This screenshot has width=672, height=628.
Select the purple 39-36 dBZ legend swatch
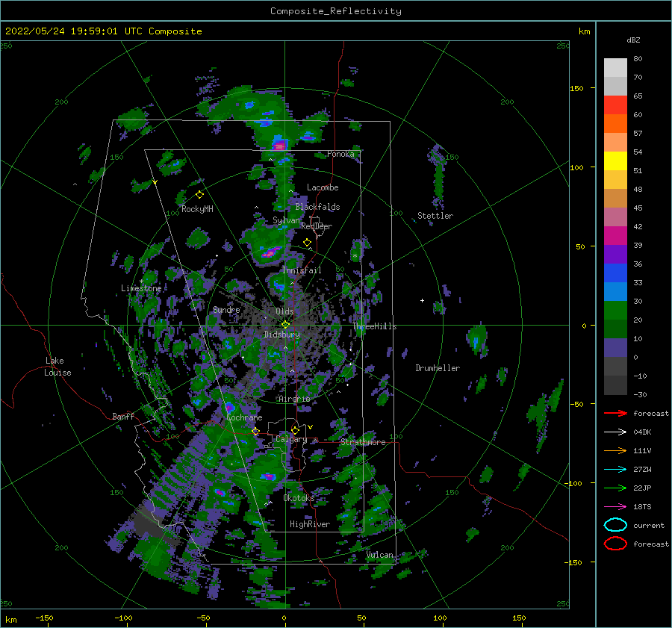pyautogui.click(x=615, y=255)
